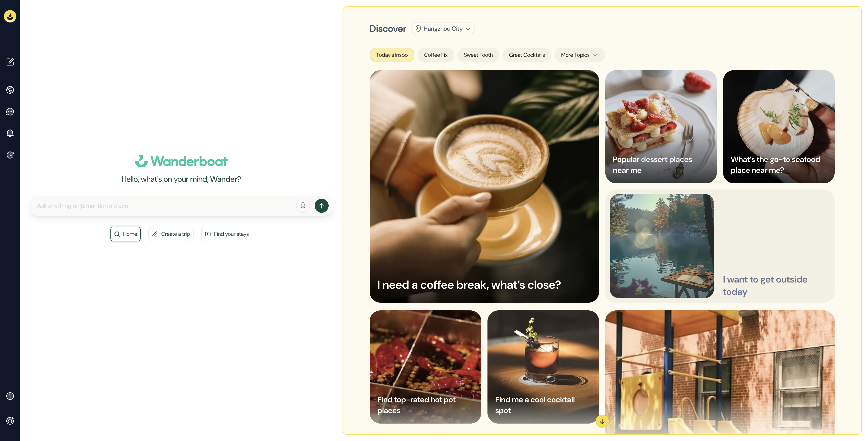868x441 pixels.
Task: Open the globe explore icon in sidebar
Action: [x=10, y=90]
